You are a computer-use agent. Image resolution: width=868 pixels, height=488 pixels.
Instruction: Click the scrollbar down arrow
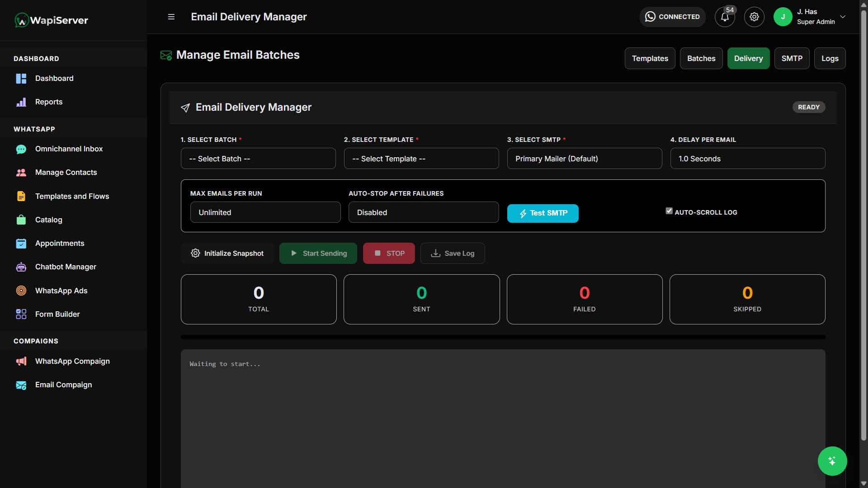863,483
